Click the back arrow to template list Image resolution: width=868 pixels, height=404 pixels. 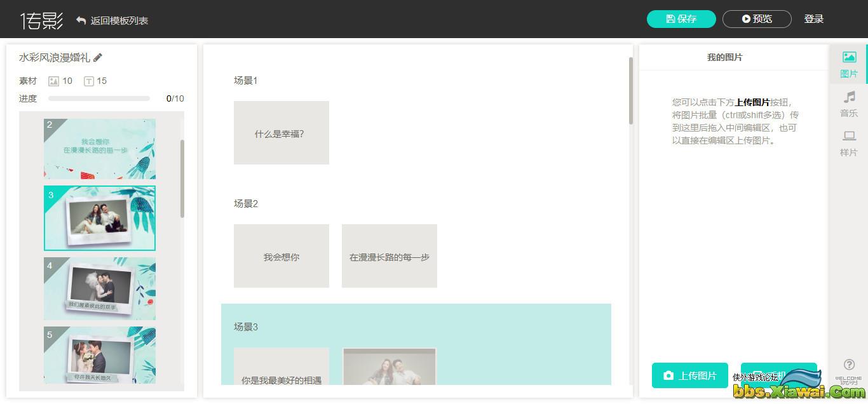click(x=81, y=20)
